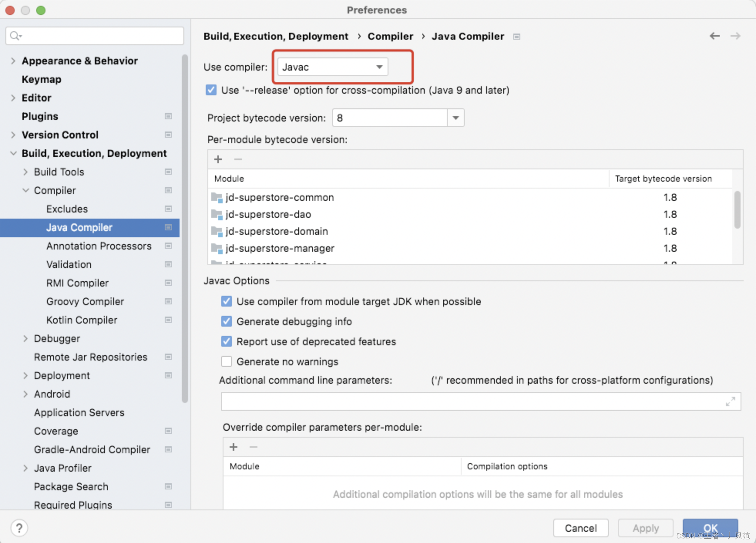Image resolution: width=756 pixels, height=543 pixels.
Task: Click the project-level icon next to Plugins
Action: click(x=168, y=116)
